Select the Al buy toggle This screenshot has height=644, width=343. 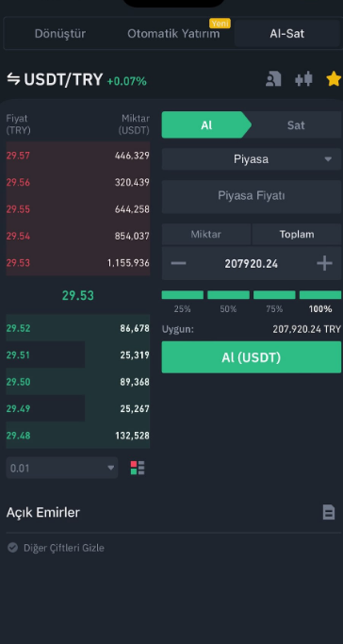pos(206,124)
